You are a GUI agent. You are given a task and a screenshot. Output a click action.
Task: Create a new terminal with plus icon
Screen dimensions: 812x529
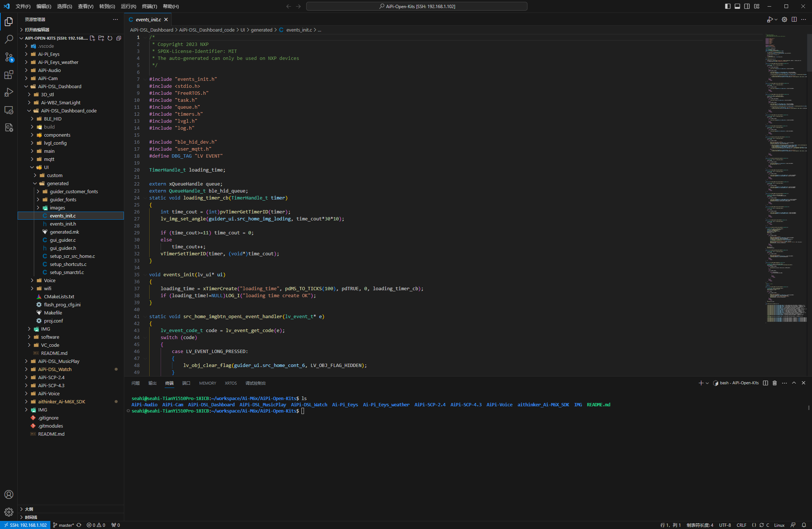point(701,383)
